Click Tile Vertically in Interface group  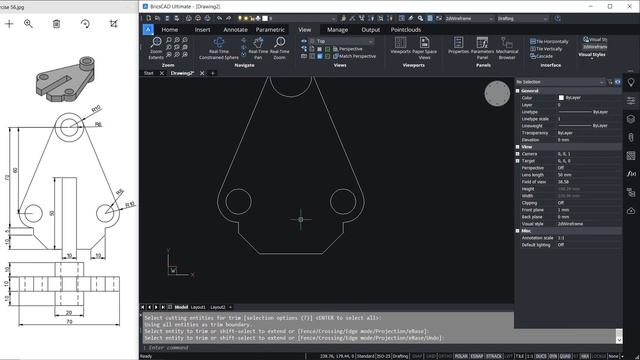[x=546, y=49]
